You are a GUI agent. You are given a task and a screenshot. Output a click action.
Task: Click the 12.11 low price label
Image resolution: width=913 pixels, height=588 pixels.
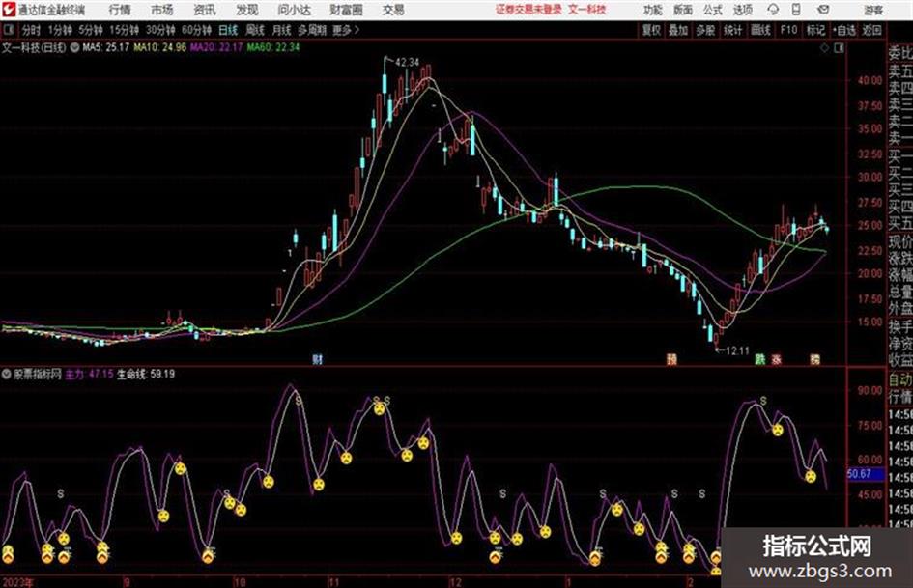click(x=737, y=351)
